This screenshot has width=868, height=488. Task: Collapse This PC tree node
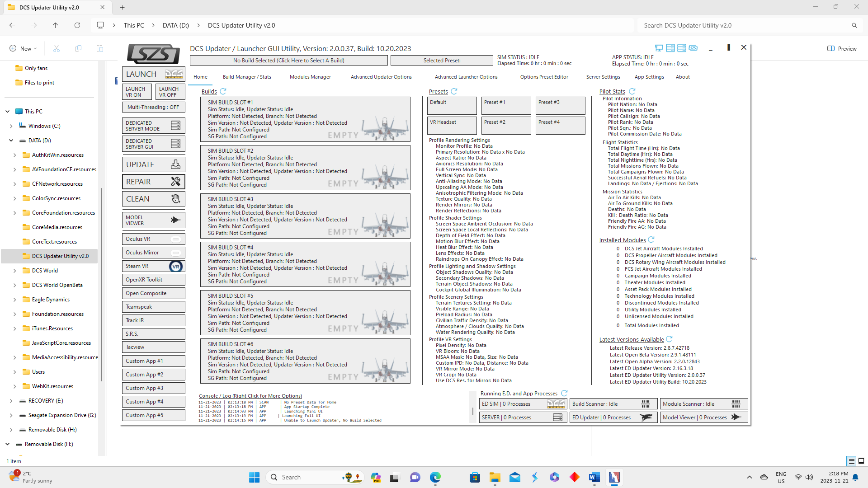8,112
